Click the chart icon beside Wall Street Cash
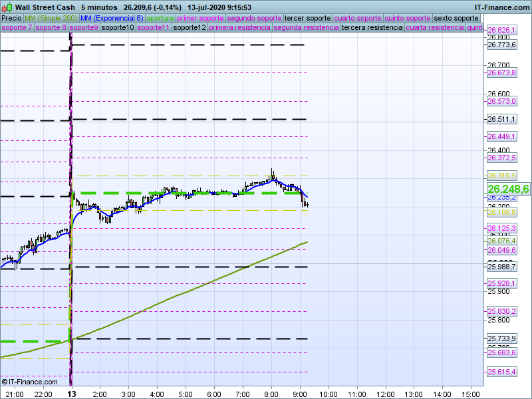This screenshot has height=399, width=532. [x=7, y=7]
